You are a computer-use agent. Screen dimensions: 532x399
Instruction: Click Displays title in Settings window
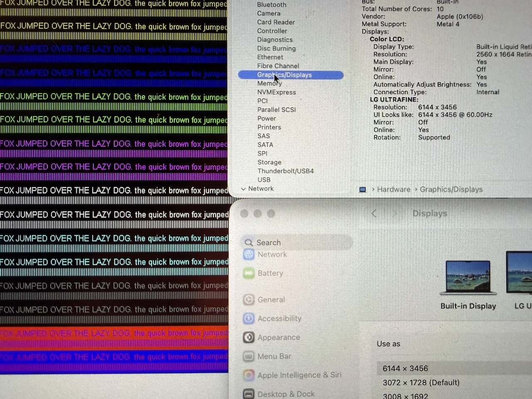click(x=430, y=213)
